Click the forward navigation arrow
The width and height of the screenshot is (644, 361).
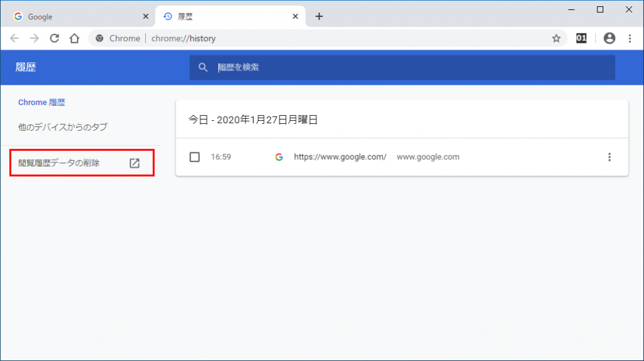(35, 38)
